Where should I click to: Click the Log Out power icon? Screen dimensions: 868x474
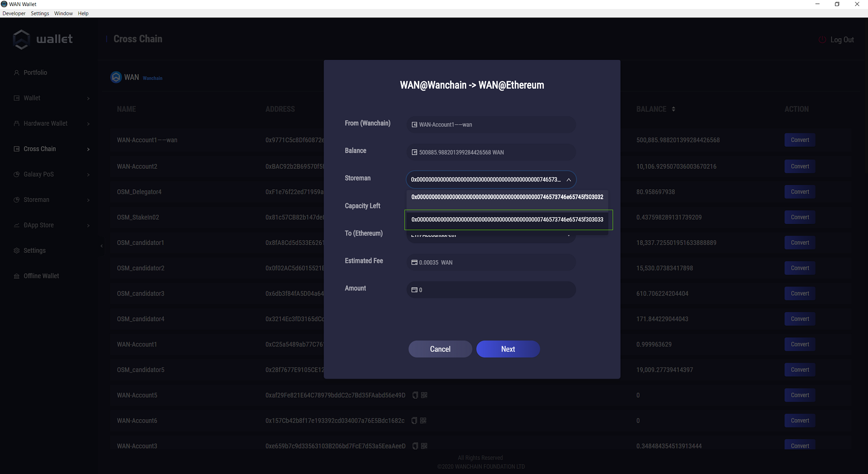(x=822, y=39)
